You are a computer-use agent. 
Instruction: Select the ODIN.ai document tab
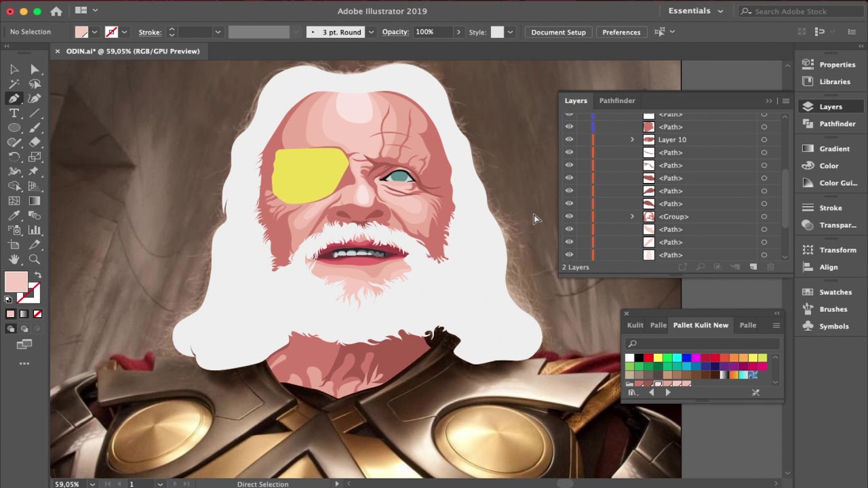pyautogui.click(x=133, y=51)
